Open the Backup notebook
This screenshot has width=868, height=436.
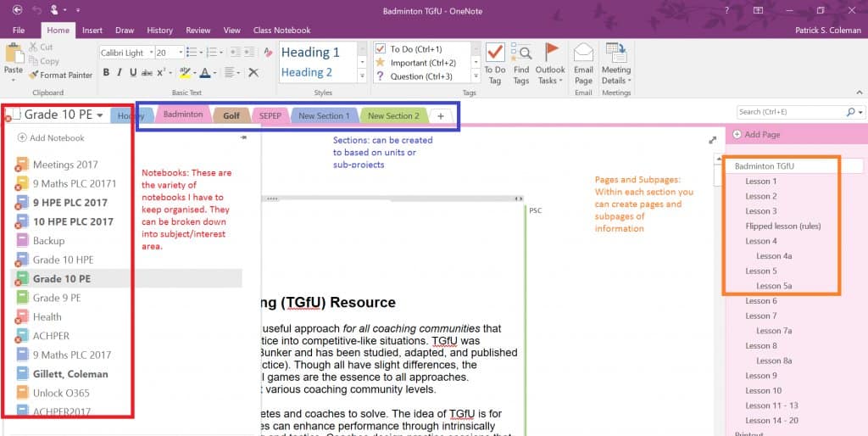(48, 240)
